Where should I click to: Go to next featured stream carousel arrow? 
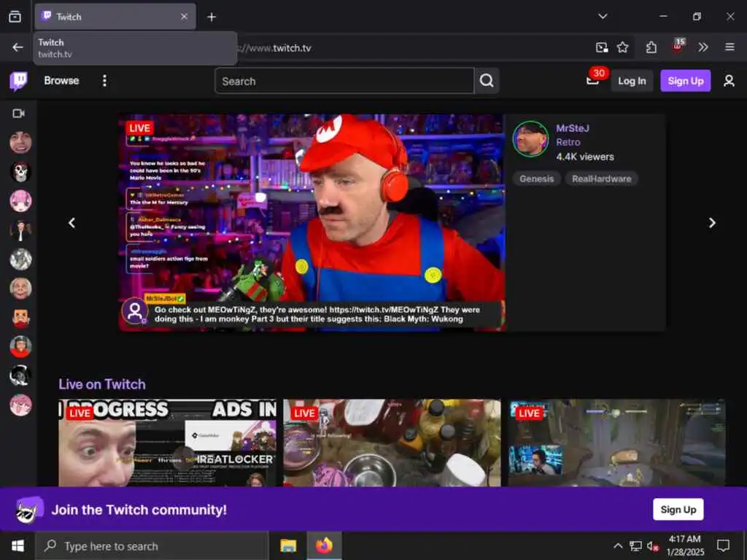point(712,223)
